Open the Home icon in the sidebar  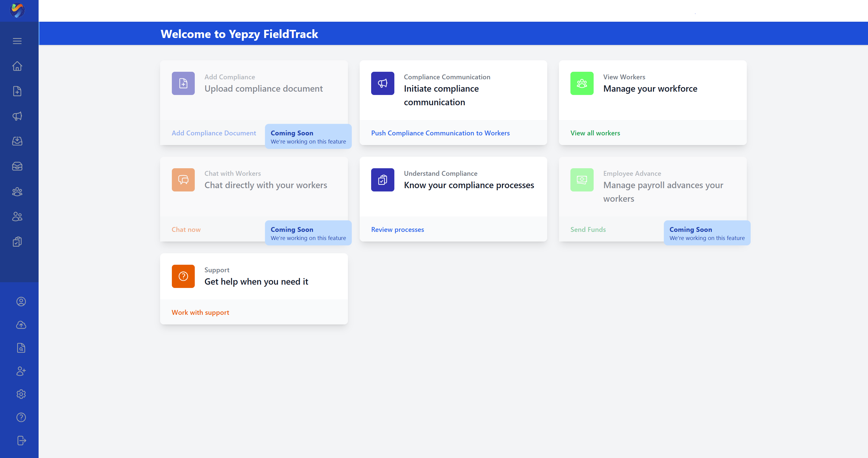(x=17, y=66)
